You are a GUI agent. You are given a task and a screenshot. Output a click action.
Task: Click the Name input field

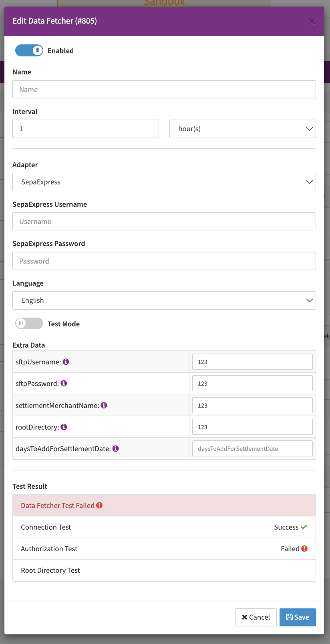point(164,90)
